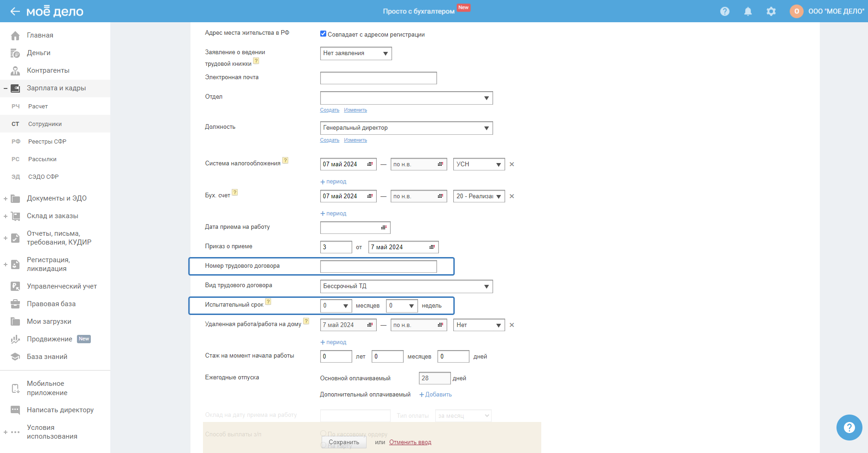The width and height of the screenshot is (868, 453).
Task: Show the hint for Удаленная работа/работа на дому
Action: pyautogui.click(x=306, y=321)
